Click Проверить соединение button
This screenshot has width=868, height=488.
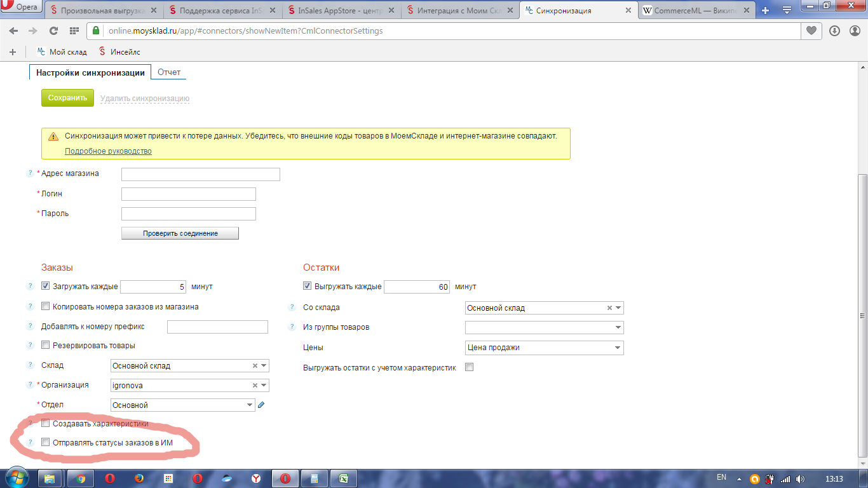pyautogui.click(x=180, y=233)
